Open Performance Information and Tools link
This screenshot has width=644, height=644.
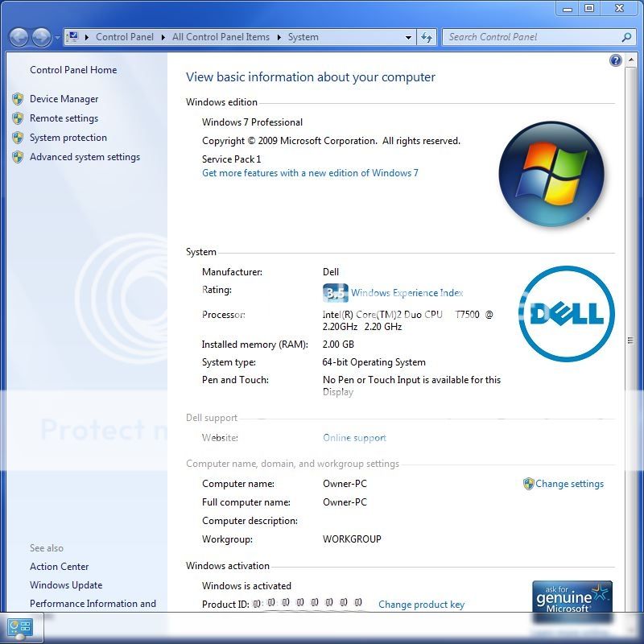click(93, 604)
